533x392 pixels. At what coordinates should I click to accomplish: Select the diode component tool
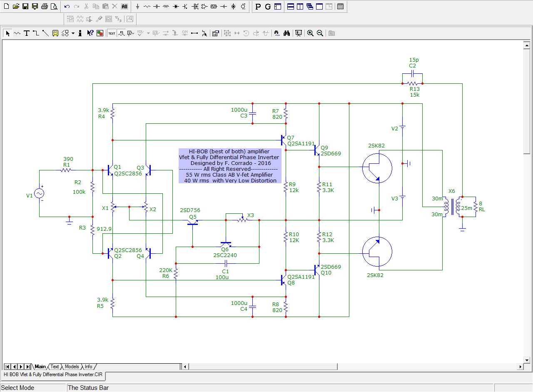(175, 7)
